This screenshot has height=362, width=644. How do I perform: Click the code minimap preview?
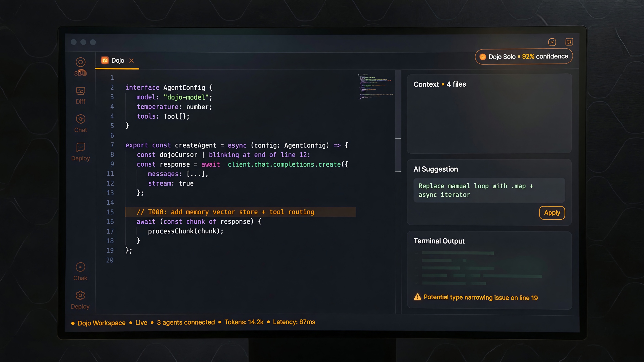click(376, 86)
